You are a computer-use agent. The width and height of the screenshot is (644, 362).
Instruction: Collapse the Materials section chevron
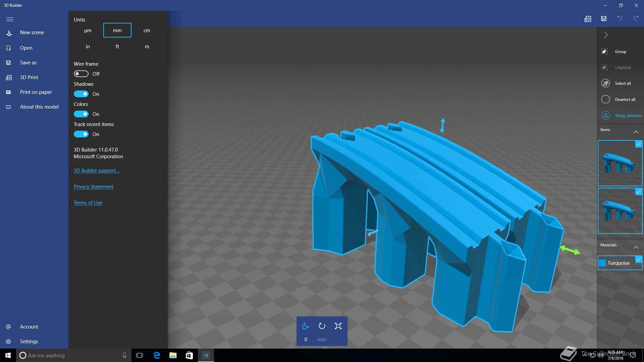pyautogui.click(x=636, y=247)
